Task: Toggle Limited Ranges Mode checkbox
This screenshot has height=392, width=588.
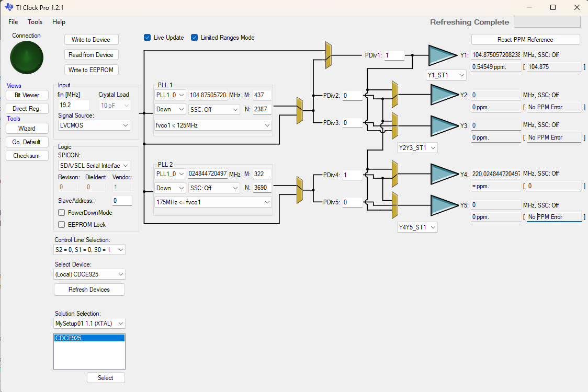Action: pos(194,38)
